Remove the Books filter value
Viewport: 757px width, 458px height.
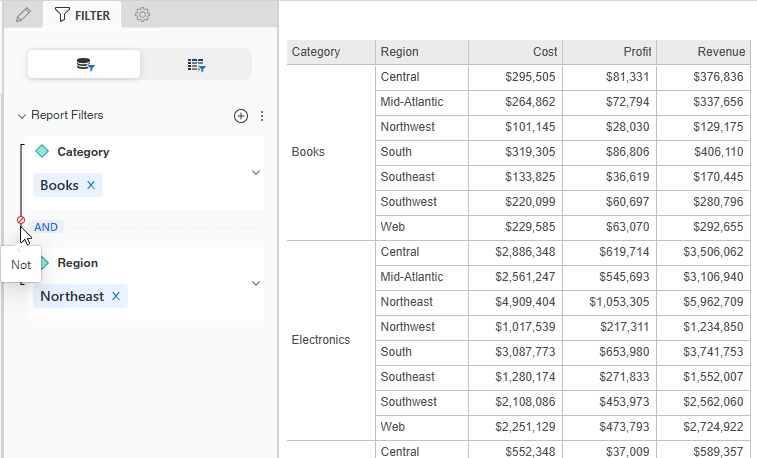point(91,186)
